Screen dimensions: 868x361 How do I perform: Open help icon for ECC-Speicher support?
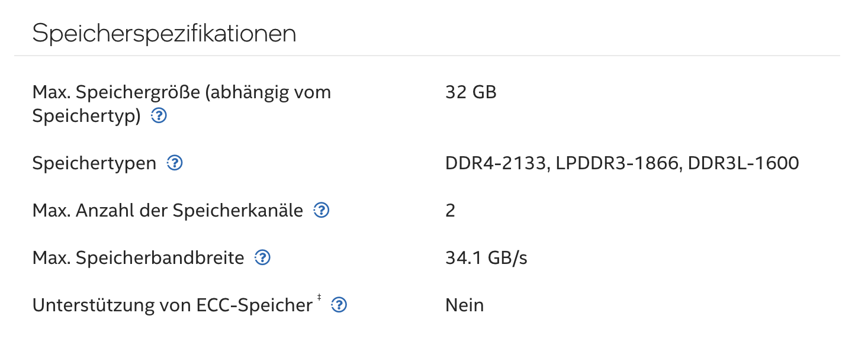click(x=339, y=305)
